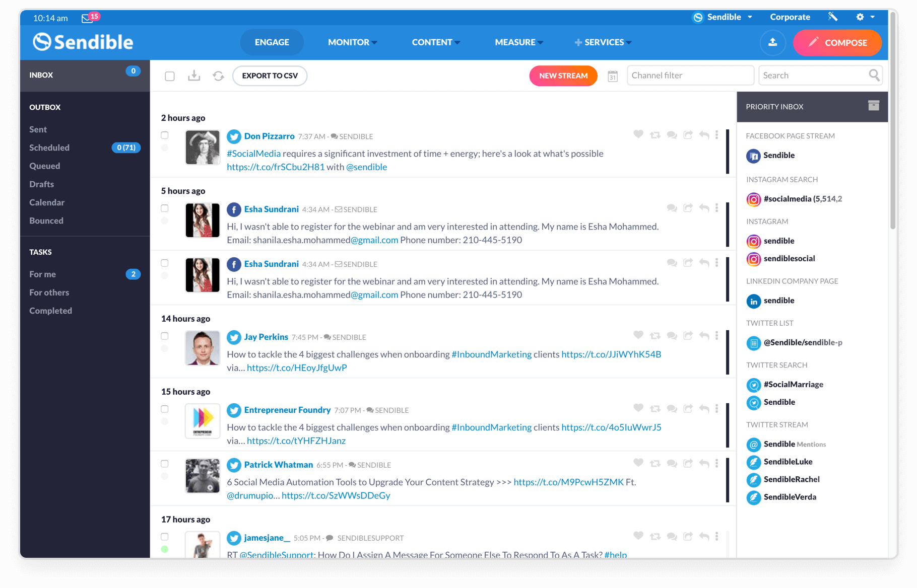Open the NEW STREAM button
This screenshot has width=917, height=588.
pyautogui.click(x=563, y=76)
